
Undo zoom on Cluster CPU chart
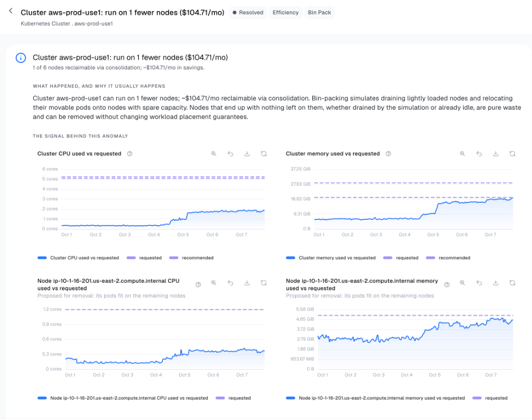click(x=230, y=154)
